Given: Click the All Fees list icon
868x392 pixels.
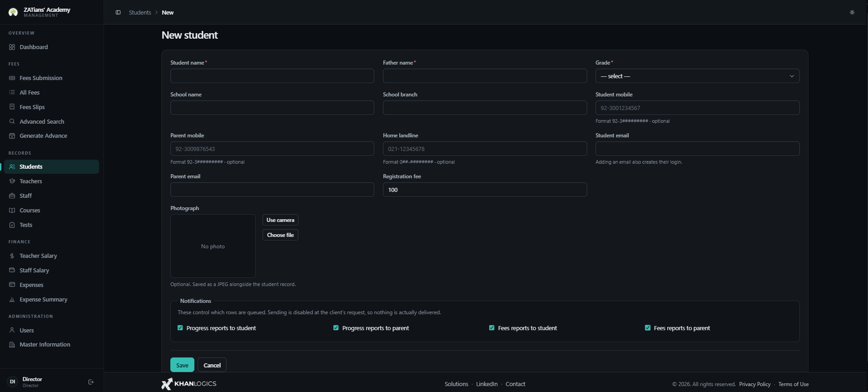Looking at the screenshot, I should coord(12,92).
